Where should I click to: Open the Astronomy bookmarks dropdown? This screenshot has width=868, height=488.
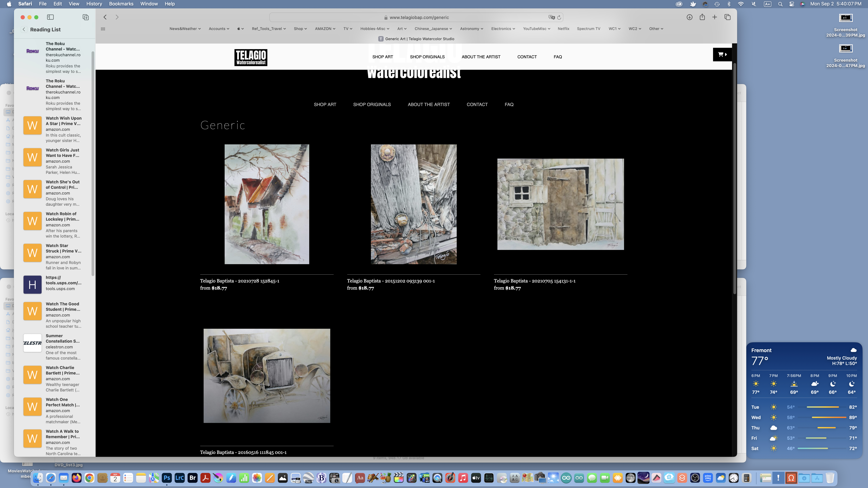click(471, 29)
